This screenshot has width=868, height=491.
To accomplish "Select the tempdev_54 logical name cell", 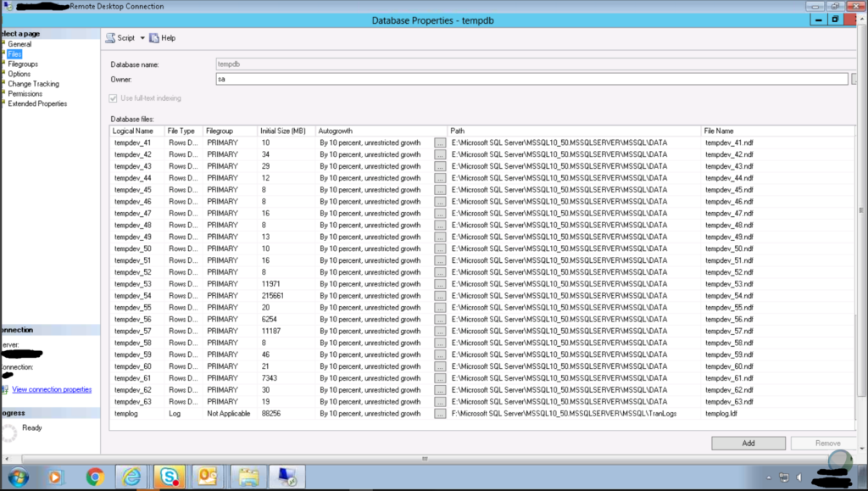I will [x=137, y=296].
